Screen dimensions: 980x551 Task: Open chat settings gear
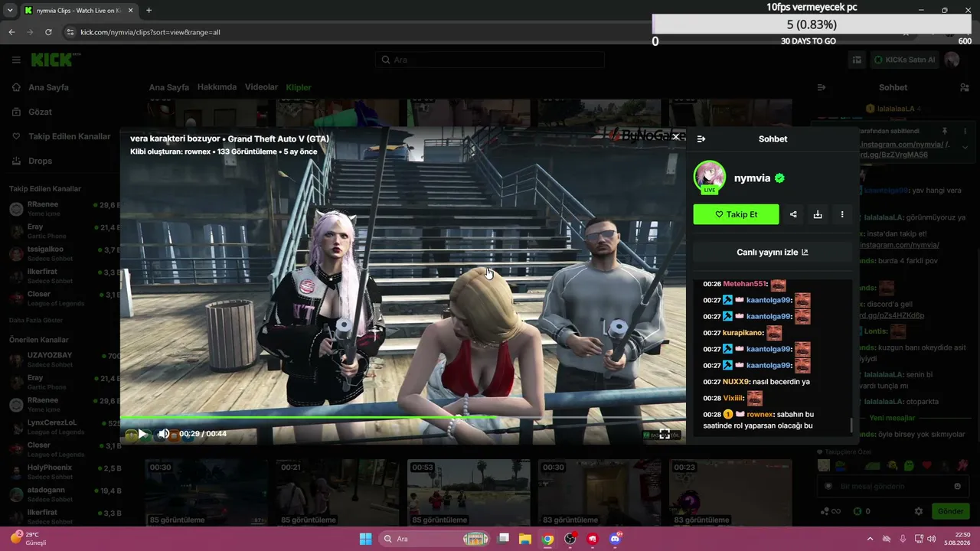click(919, 511)
